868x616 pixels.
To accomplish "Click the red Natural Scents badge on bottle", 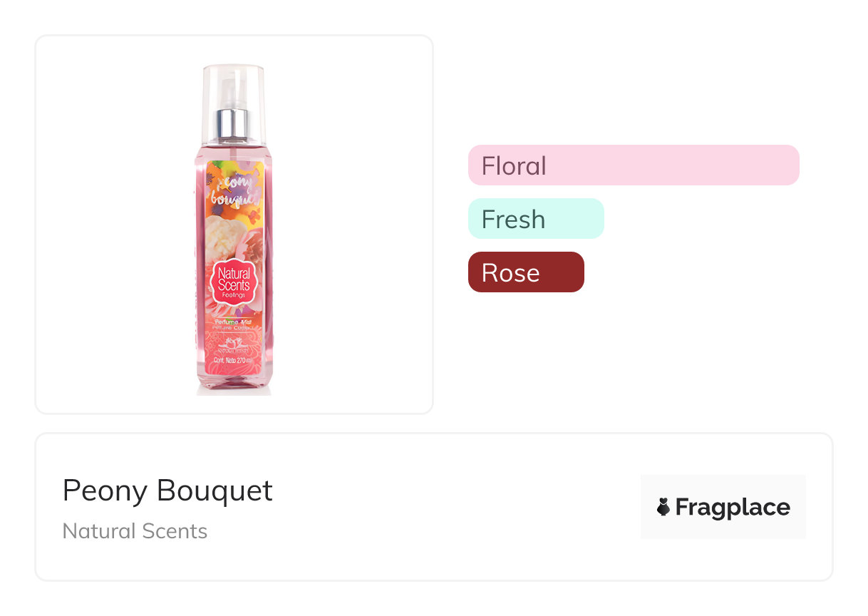I will pyautogui.click(x=234, y=282).
